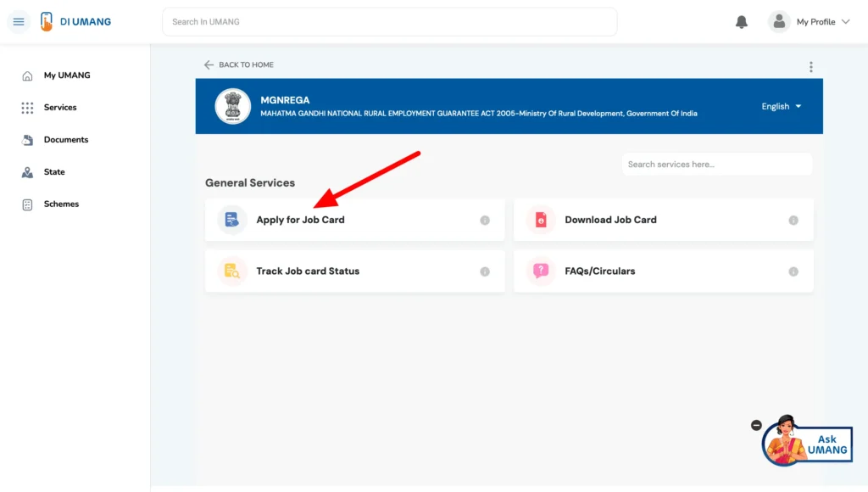Go to My UMANG in sidebar
The width and height of the screenshot is (868, 492).
(x=66, y=75)
